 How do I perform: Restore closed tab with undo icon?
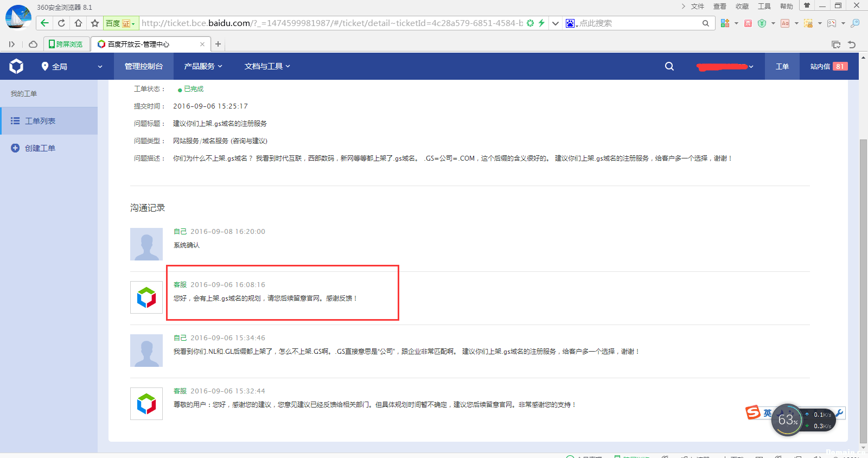[x=852, y=44]
